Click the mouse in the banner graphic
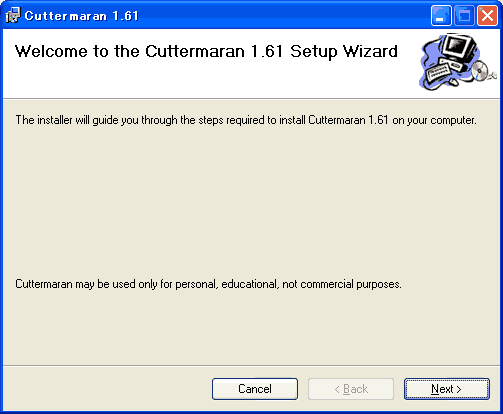Screen dimensions: 503x414 click(x=453, y=81)
